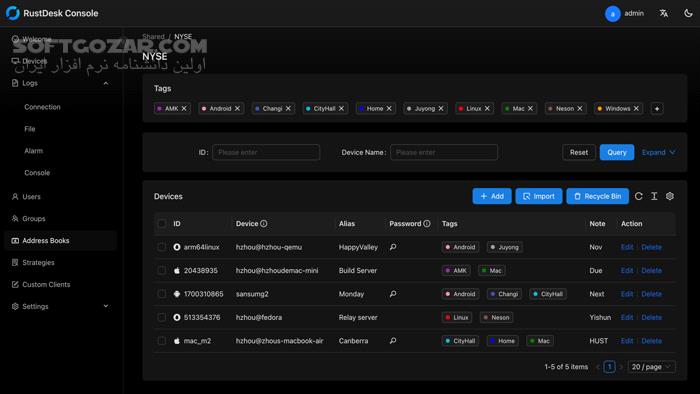Check the 20438935 row checkbox

pyautogui.click(x=162, y=270)
